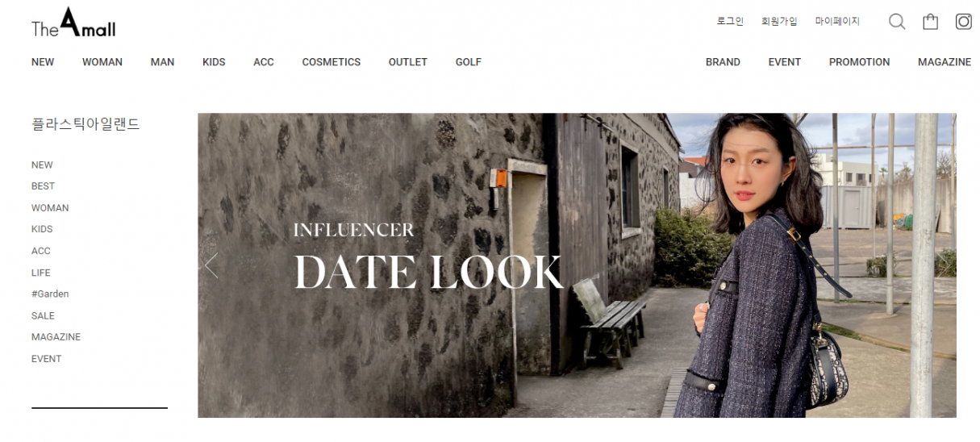This screenshot has height=442, width=980.
Task: Visit Instagram via the header icon
Action: point(963,22)
